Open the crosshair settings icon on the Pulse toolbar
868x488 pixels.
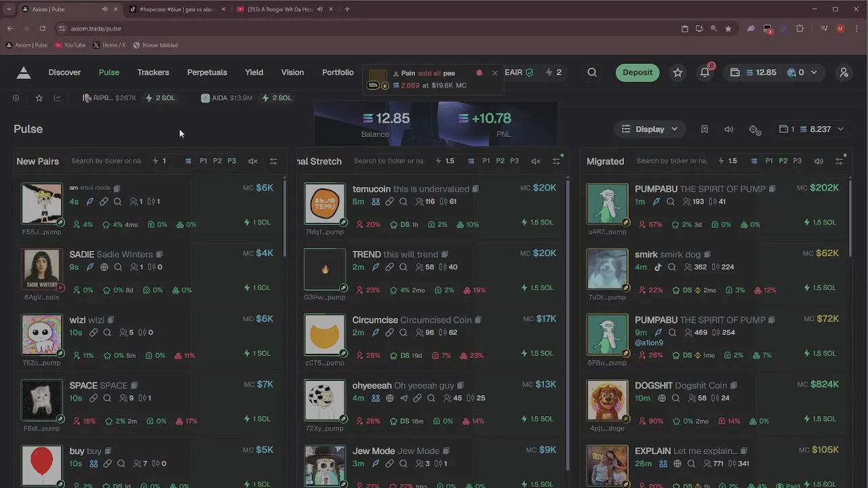(755, 129)
